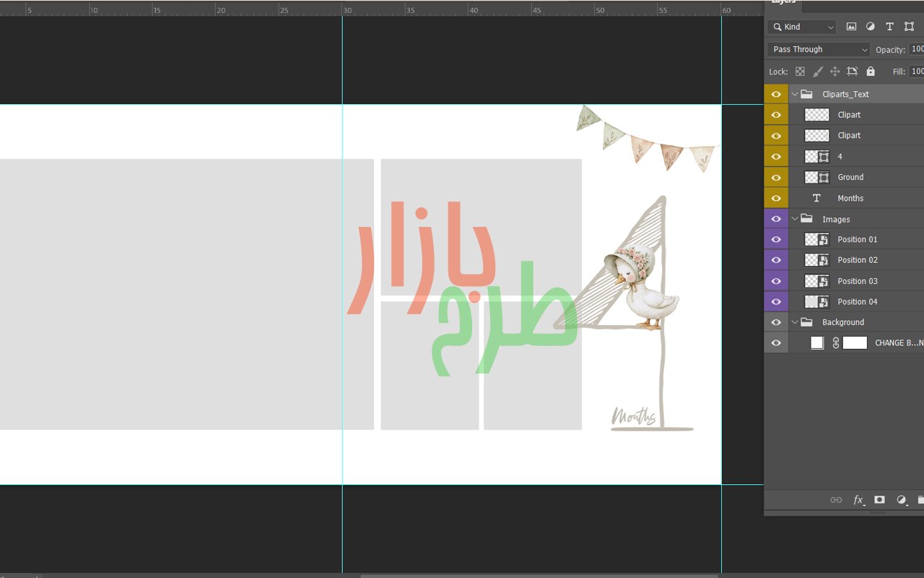Hide the Months text layer
This screenshot has height=578, width=924.
(x=776, y=198)
